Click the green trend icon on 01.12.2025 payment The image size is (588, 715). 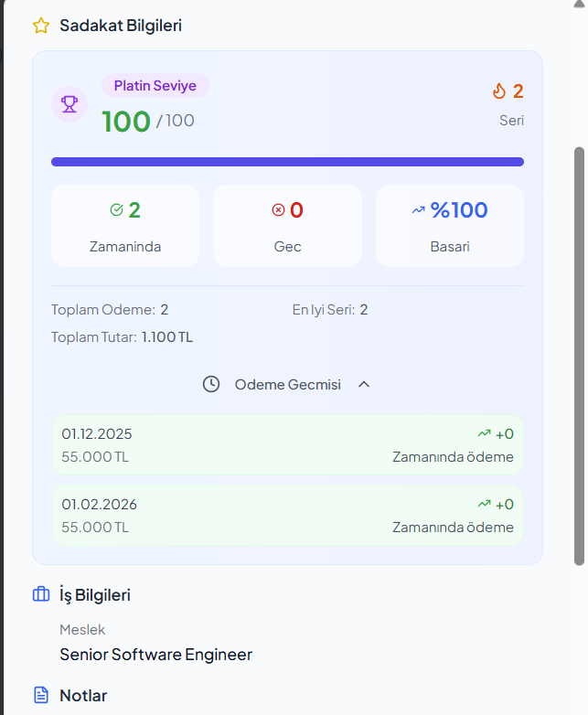coord(484,433)
